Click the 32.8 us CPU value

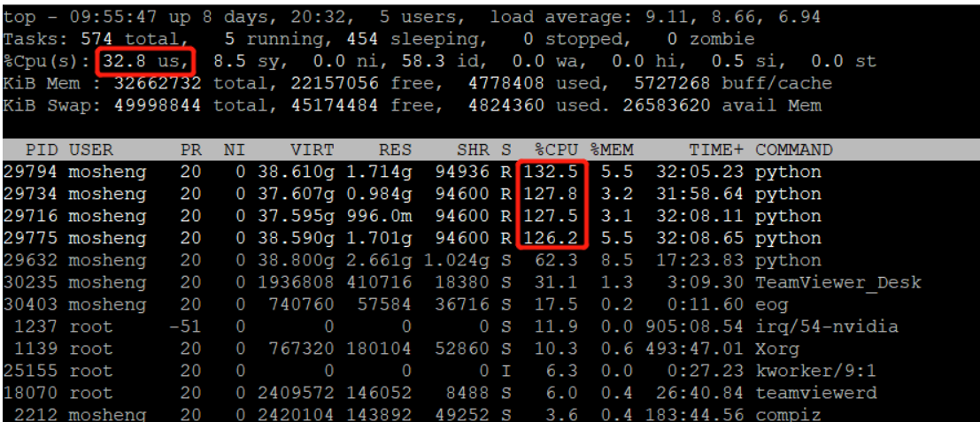pos(147,61)
